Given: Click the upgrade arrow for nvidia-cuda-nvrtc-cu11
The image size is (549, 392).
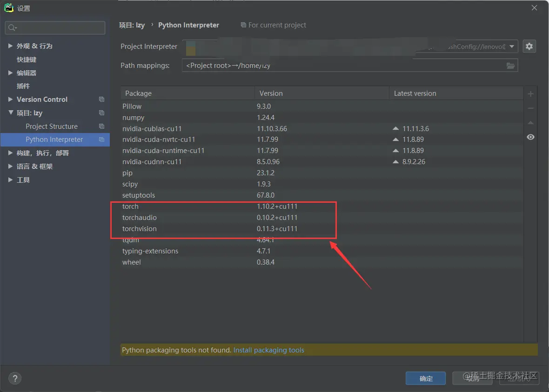Looking at the screenshot, I should (395, 140).
